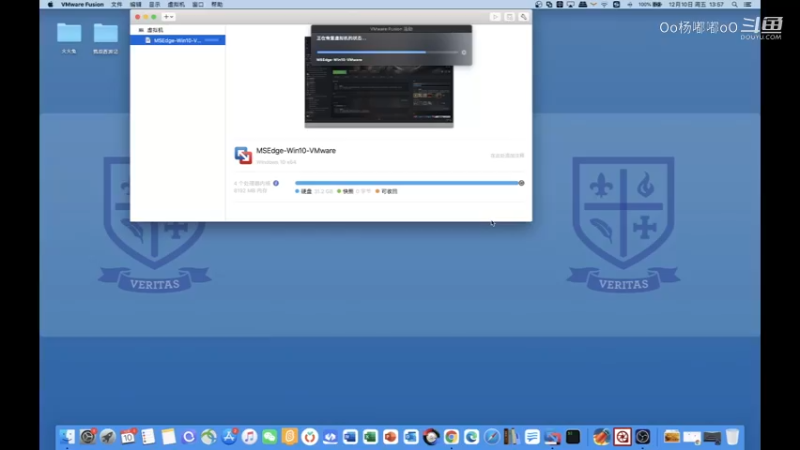Open virtual machine settings wrench icon

(x=523, y=17)
